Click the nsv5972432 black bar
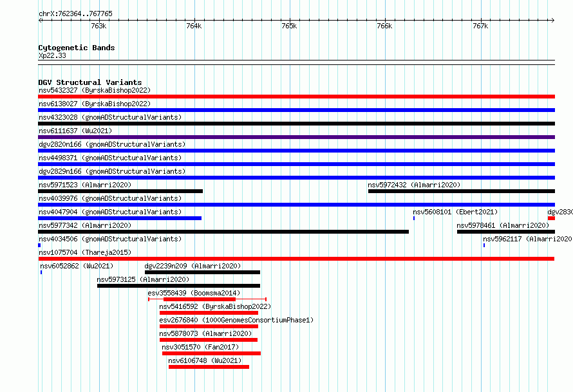This screenshot has width=573, height=392. pyautogui.click(x=462, y=191)
